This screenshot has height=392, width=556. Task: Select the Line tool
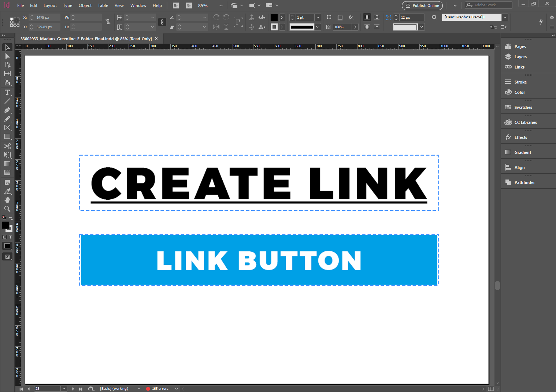click(7, 101)
